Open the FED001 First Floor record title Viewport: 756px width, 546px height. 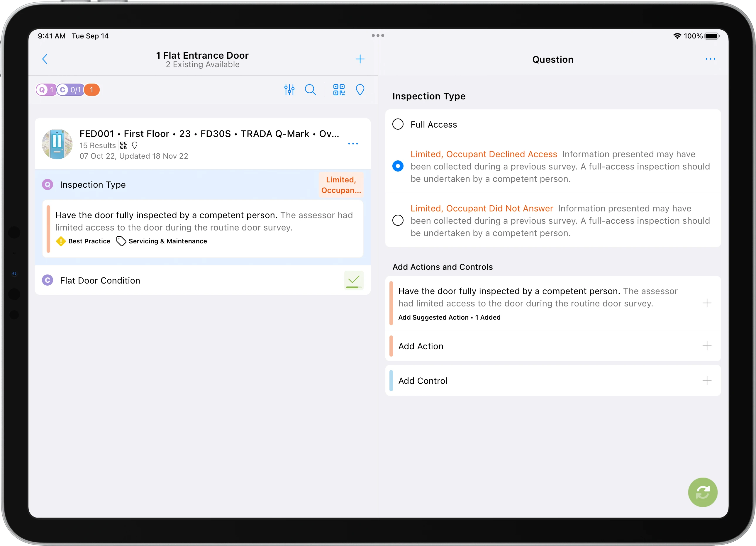209,134
